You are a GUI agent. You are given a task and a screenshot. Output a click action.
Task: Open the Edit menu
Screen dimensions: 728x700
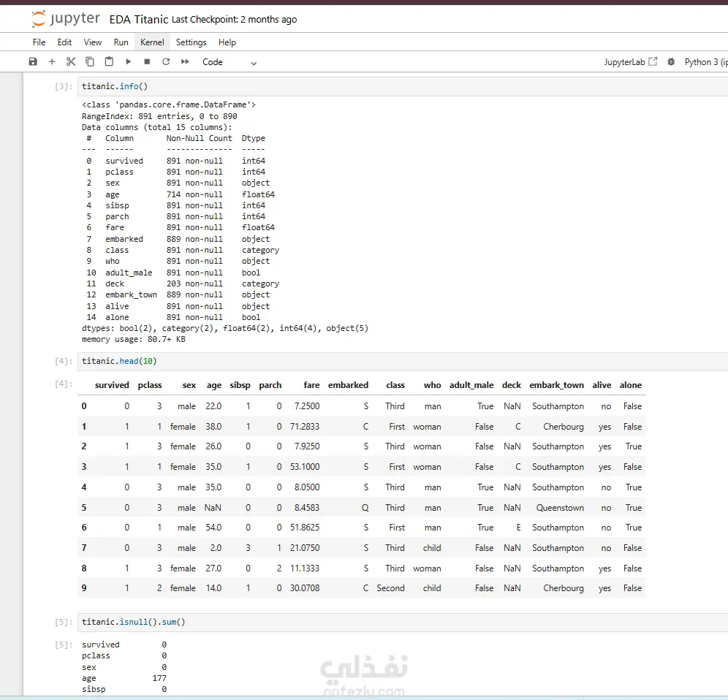pyautogui.click(x=64, y=42)
